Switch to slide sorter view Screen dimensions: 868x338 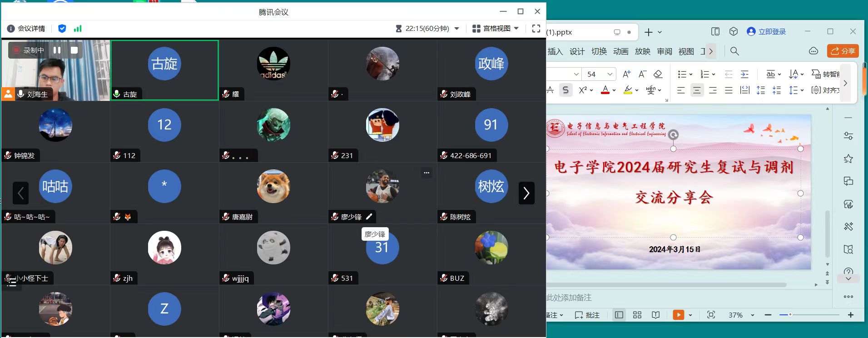[x=637, y=315]
